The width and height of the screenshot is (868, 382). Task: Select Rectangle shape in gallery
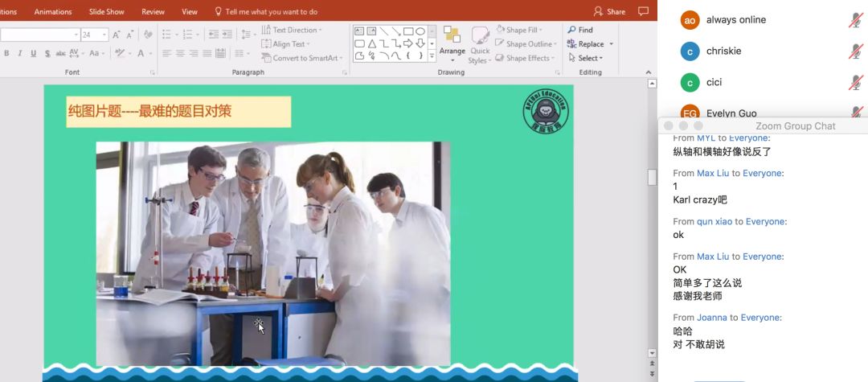coord(408,31)
